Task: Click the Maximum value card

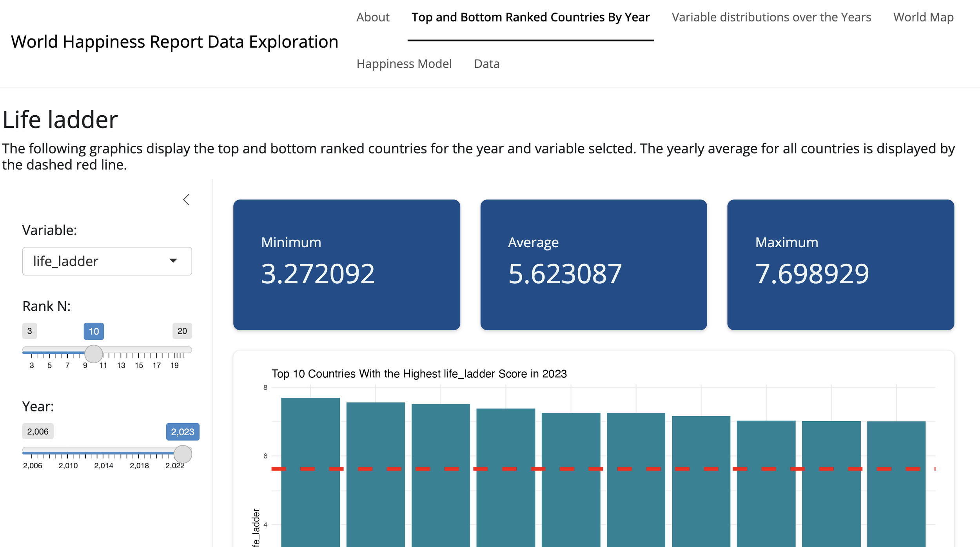Action: (x=840, y=264)
